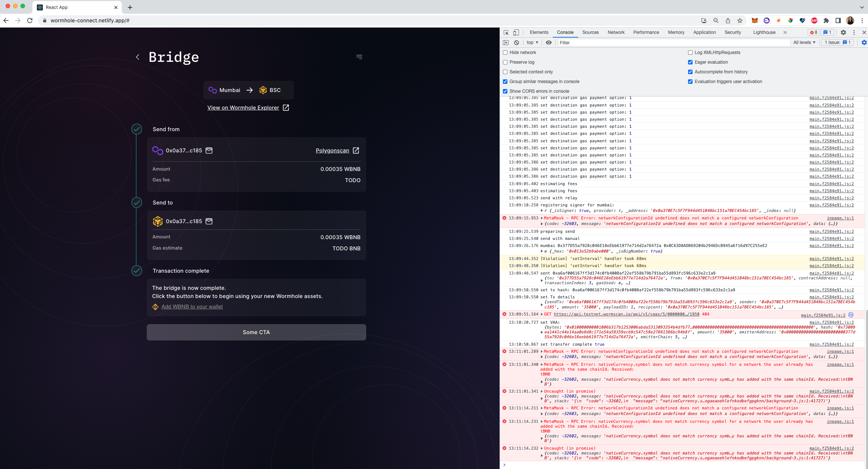Click the BSC hexagon icon in Send to
This screenshot has height=469, width=868.
click(x=158, y=221)
